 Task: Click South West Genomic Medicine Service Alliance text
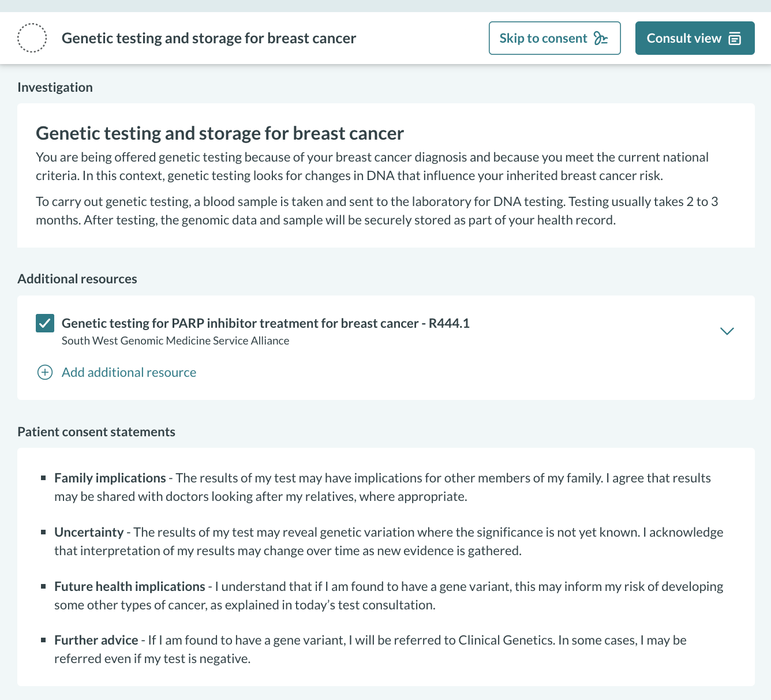pos(175,340)
